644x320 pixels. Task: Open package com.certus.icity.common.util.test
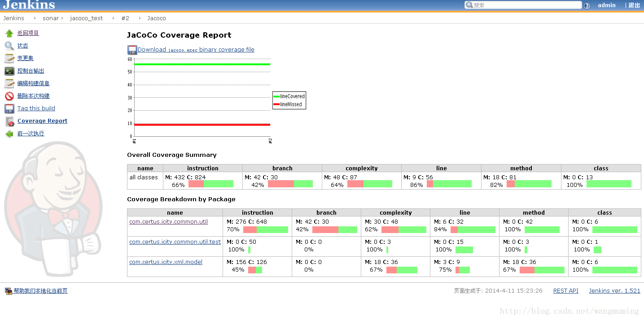tap(175, 242)
